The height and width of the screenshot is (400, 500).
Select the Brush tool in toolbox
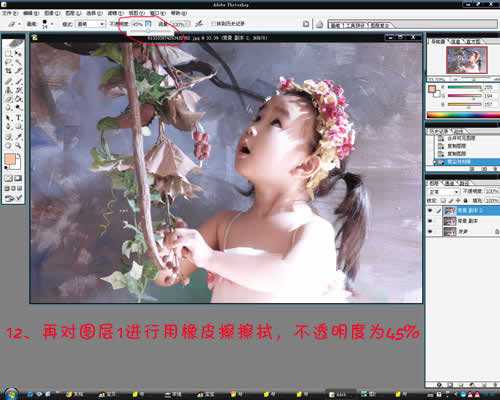[18, 81]
